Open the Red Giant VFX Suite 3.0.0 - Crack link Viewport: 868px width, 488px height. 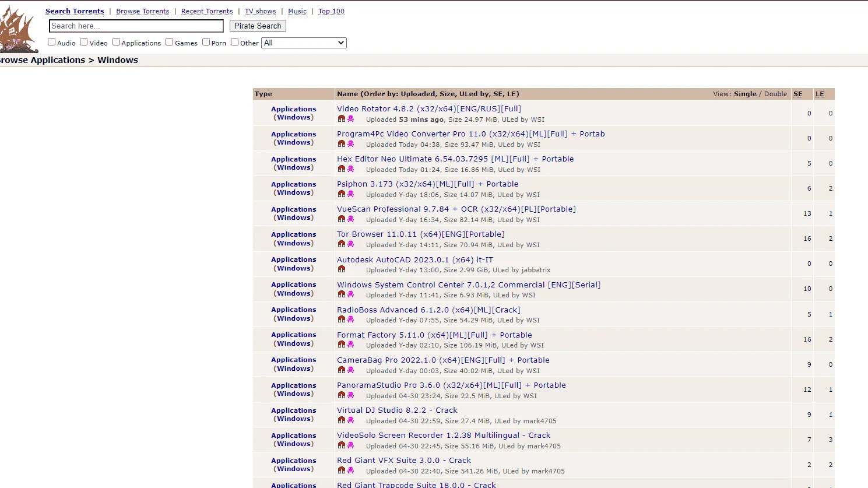pos(404,460)
